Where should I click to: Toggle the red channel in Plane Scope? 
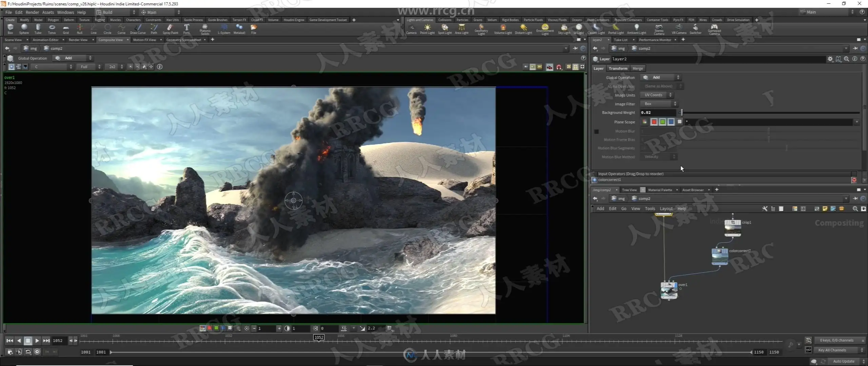point(654,122)
